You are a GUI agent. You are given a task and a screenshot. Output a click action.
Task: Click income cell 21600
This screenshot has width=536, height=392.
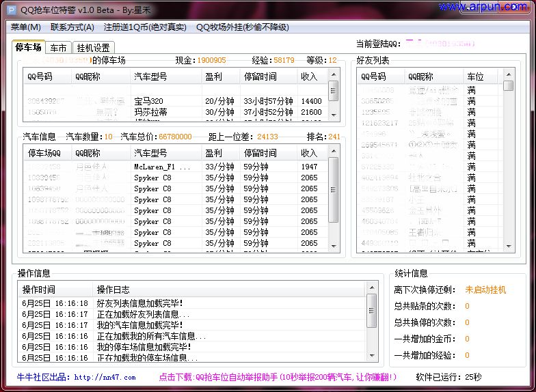(312, 112)
